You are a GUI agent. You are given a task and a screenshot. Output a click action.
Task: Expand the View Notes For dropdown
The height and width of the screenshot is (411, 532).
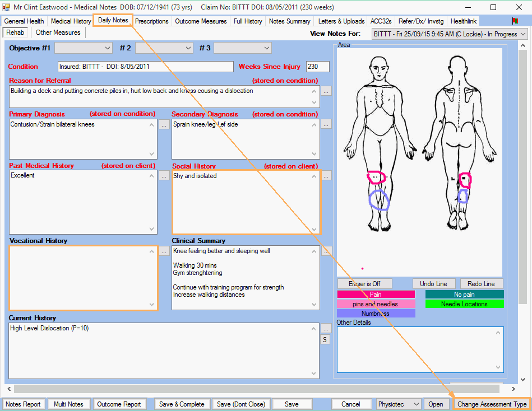click(450, 34)
